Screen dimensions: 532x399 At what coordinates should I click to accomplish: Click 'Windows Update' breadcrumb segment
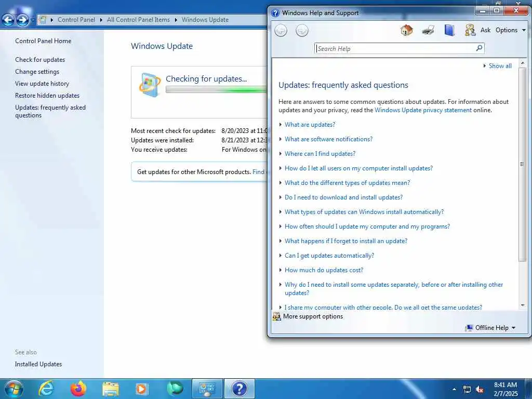click(x=205, y=20)
